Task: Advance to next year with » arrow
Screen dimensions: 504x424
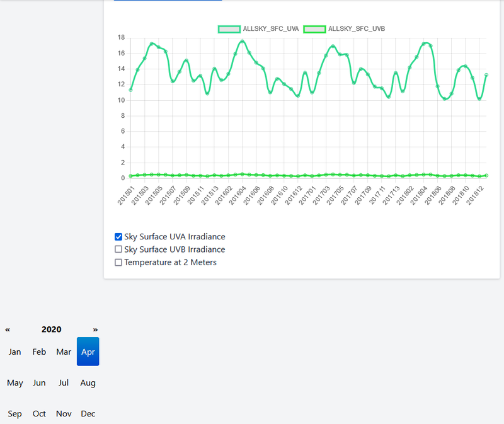Action: pyautogui.click(x=96, y=329)
